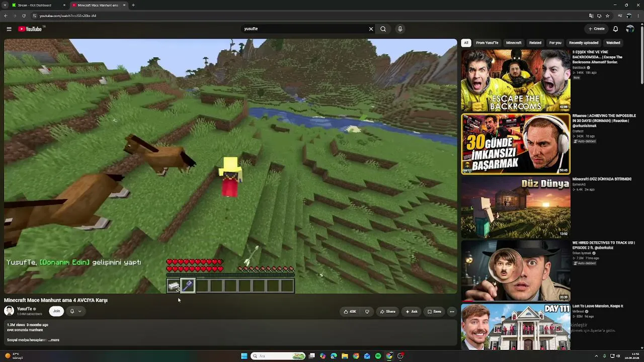Click the main Minecraft video player

(x=230, y=166)
